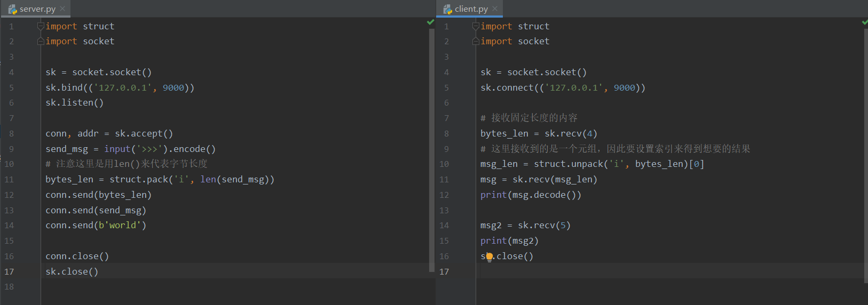The width and height of the screenshot is (868, 305).
Task: Collapse the import block at client.py line 1
Action: click(x=476, y=26)
